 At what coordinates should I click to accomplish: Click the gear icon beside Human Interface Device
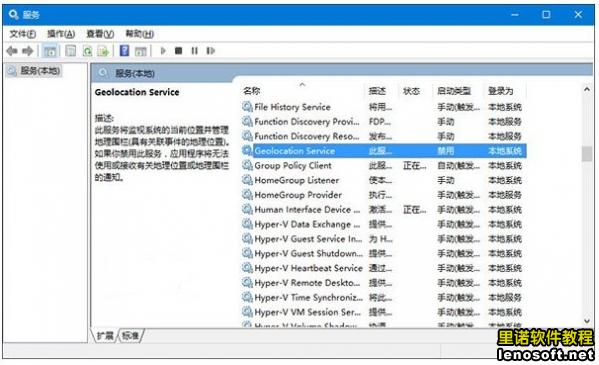click(248, 209)
